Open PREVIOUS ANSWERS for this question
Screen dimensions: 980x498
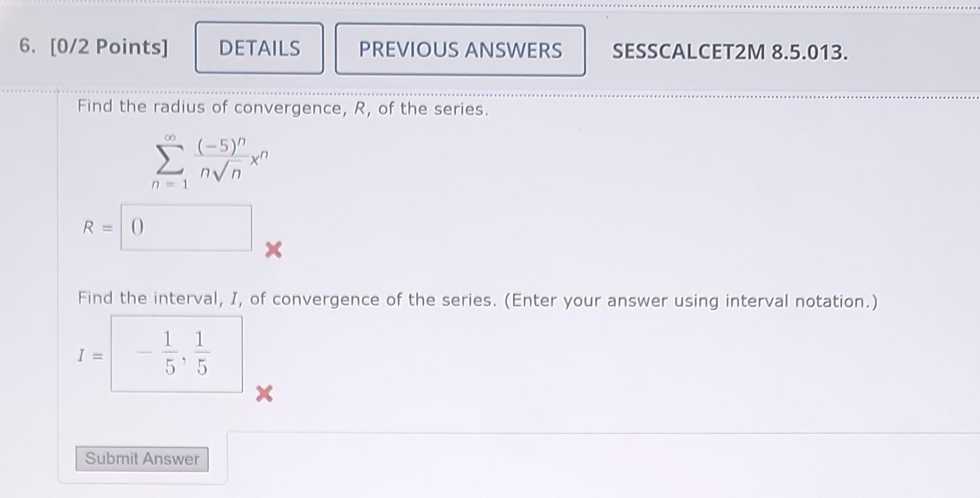coord(461,50)
